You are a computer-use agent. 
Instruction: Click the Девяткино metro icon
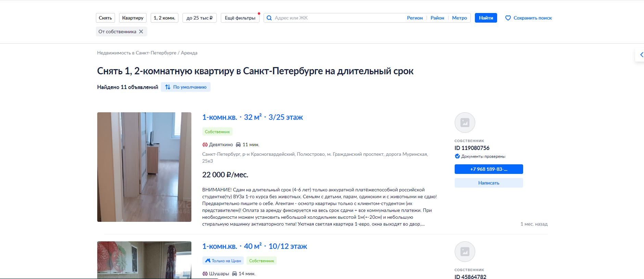coord(205,144)
